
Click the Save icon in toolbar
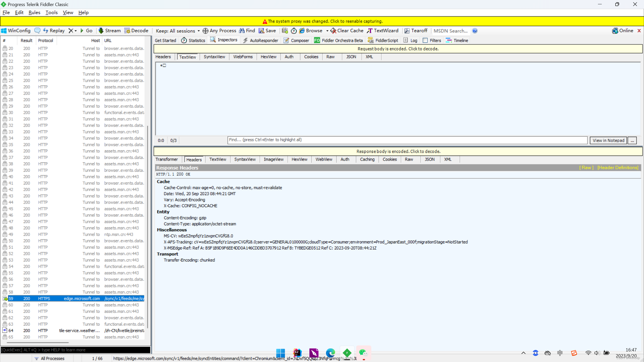pyautogui.click(x=262, y=30)
